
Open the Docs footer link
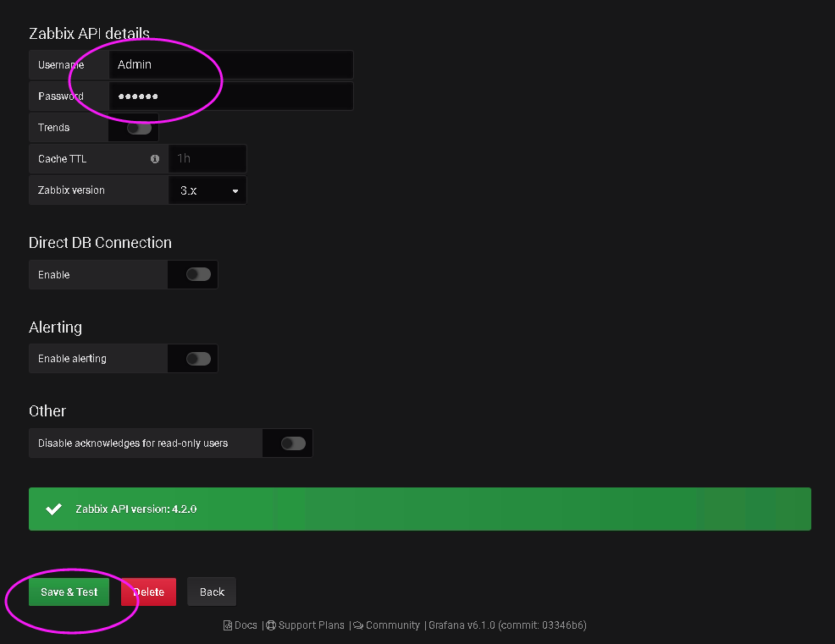pyautogui.click(x=246, y=625)
